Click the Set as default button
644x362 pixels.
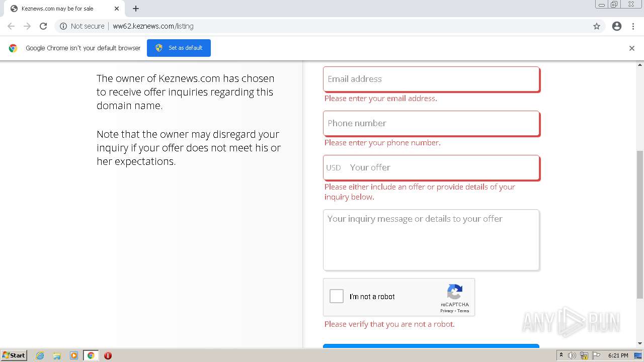(179, 48)
